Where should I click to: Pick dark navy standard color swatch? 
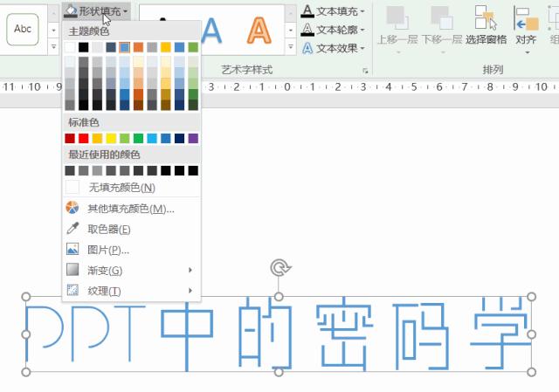(179, 138)
